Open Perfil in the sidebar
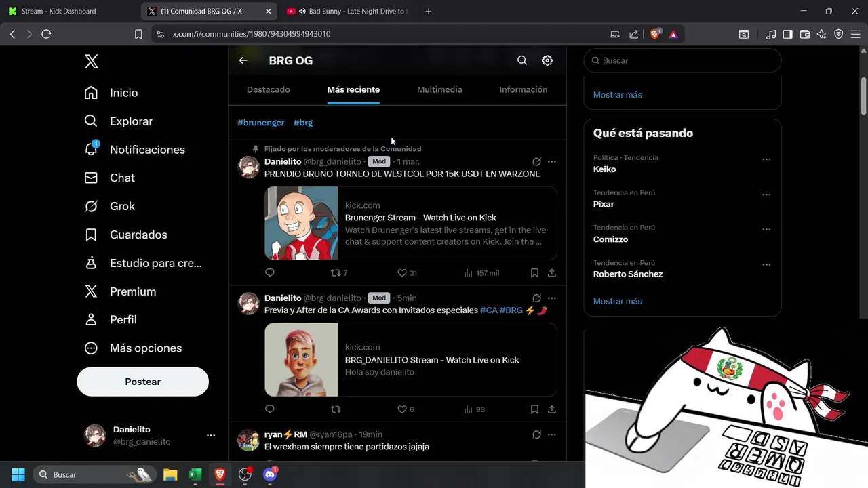This screenshot has height=488, width=868. (111, 319)
